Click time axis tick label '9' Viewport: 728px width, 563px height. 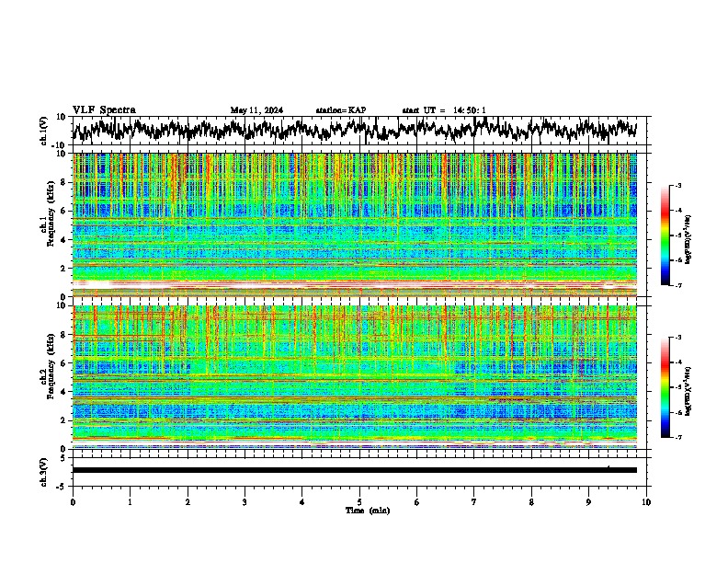(588, 502)
